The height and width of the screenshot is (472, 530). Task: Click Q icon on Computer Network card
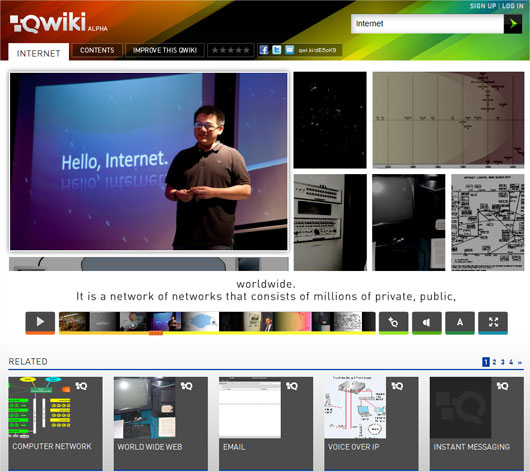pos(81,386)
